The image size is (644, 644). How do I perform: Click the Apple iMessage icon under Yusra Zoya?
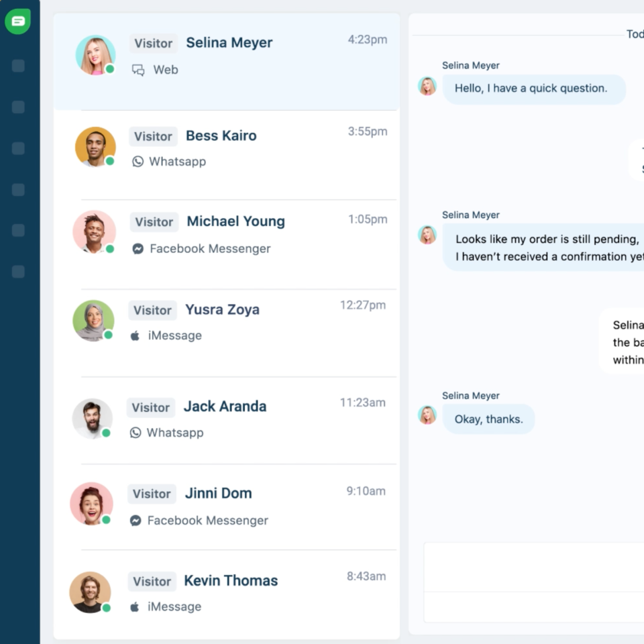click(x=135, y=335)
